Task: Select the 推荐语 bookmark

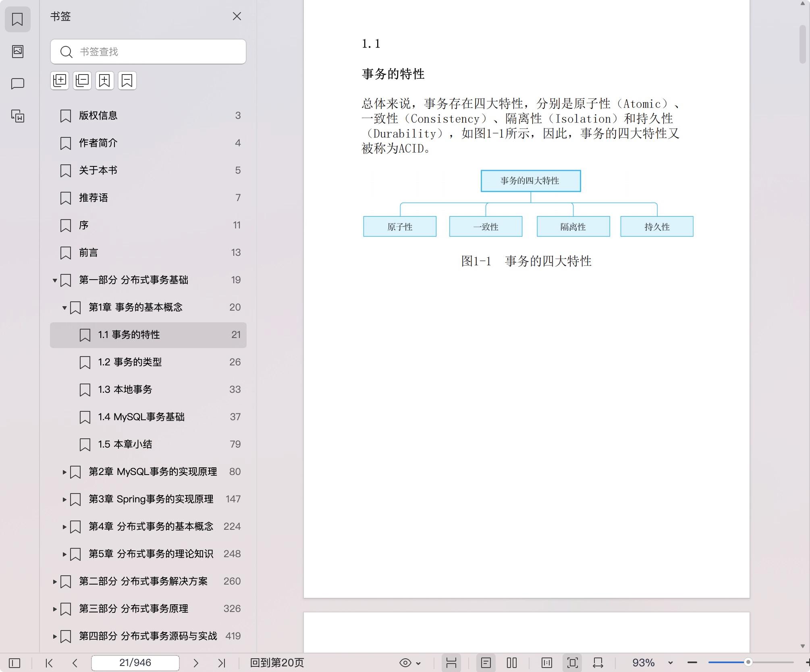Action: [148, 198]
